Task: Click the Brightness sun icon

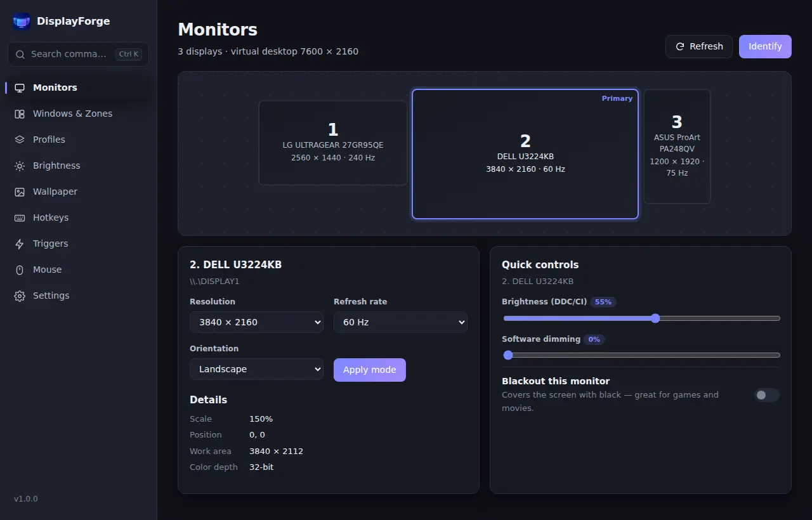Action: (20, 166)
